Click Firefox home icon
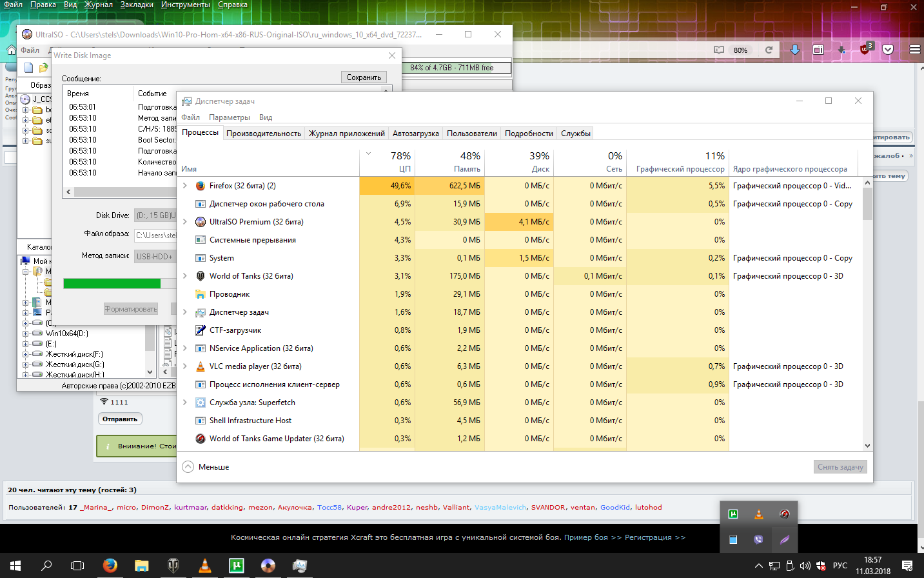This screenshot has height=578, width=924. pos(11,50)
